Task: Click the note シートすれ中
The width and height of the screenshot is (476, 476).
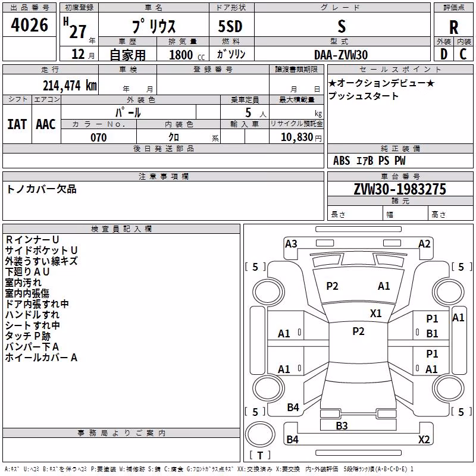Action: click(33, 325)
